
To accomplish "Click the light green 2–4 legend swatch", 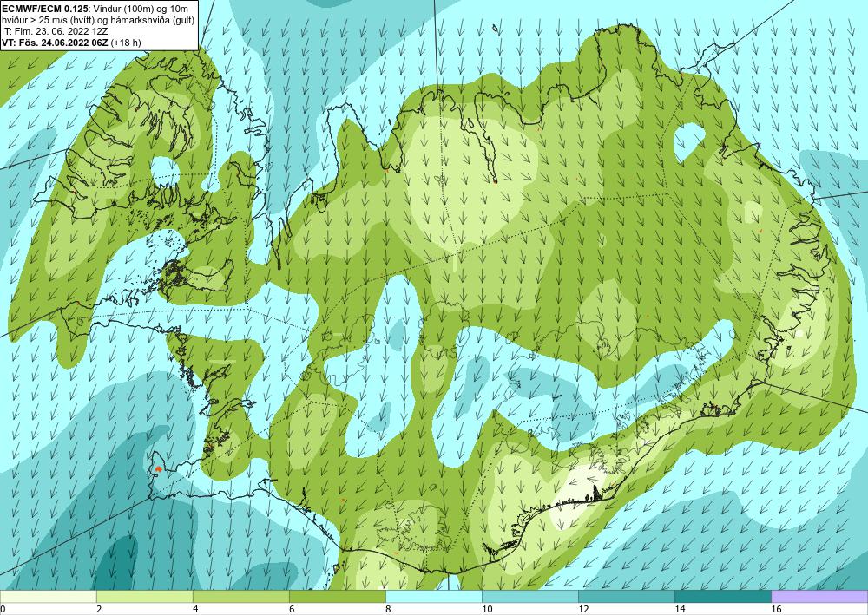I will (x=144, y=597).
